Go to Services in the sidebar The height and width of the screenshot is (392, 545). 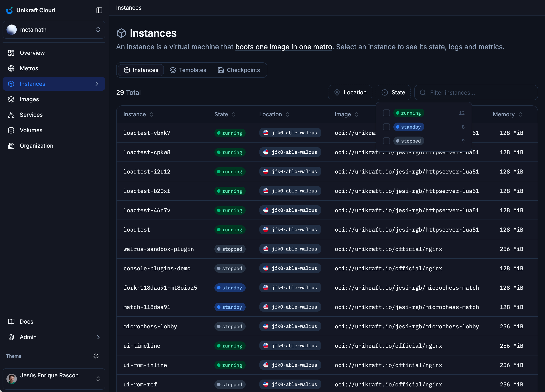pos(54,115)
